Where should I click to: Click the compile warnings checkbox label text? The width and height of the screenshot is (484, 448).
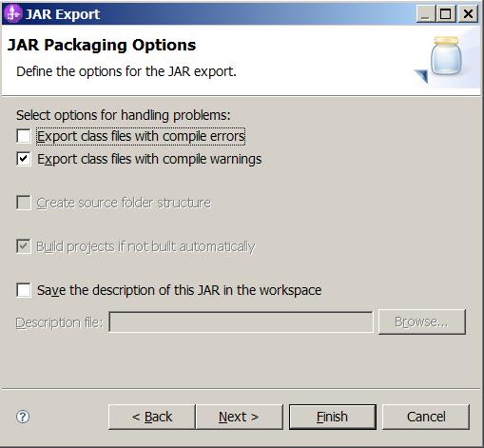click(x=149, y=159)
